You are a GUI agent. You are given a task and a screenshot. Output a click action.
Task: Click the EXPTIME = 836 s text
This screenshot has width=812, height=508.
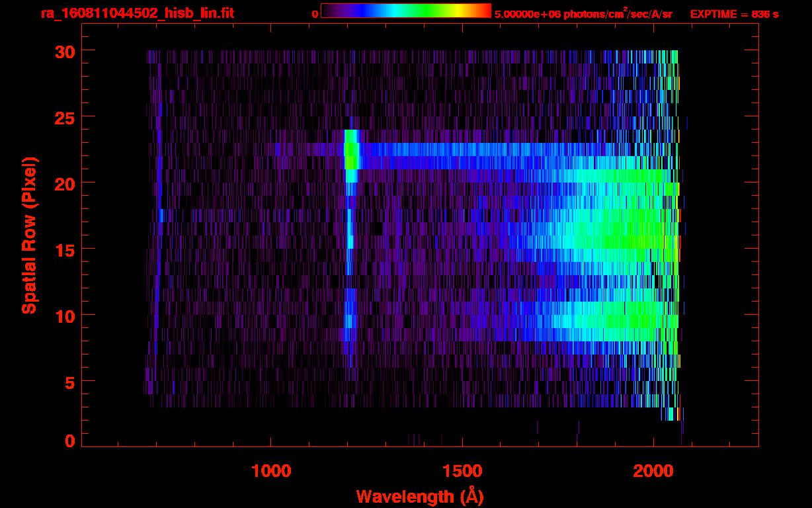(734, 14)
